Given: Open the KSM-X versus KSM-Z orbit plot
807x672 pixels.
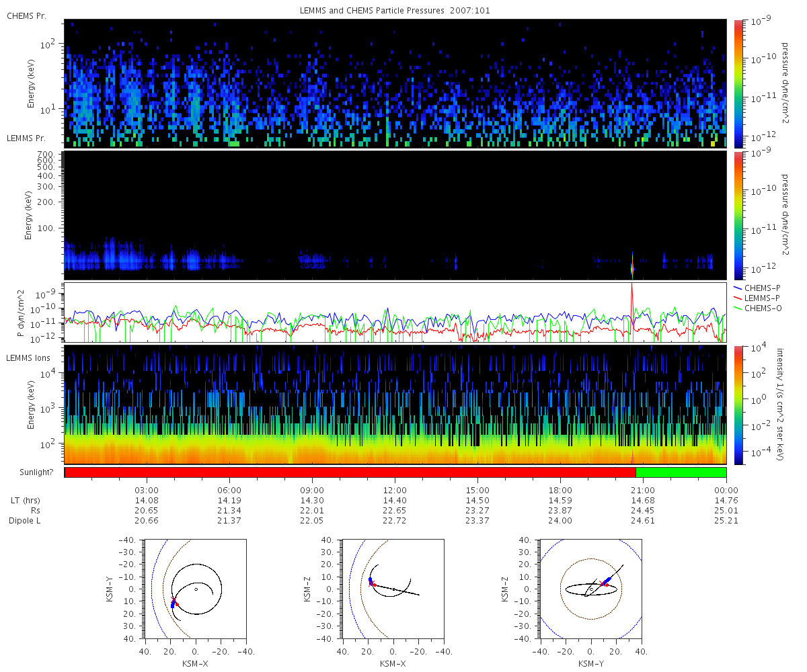Looking at the screenshot, I should pos(393,589).
